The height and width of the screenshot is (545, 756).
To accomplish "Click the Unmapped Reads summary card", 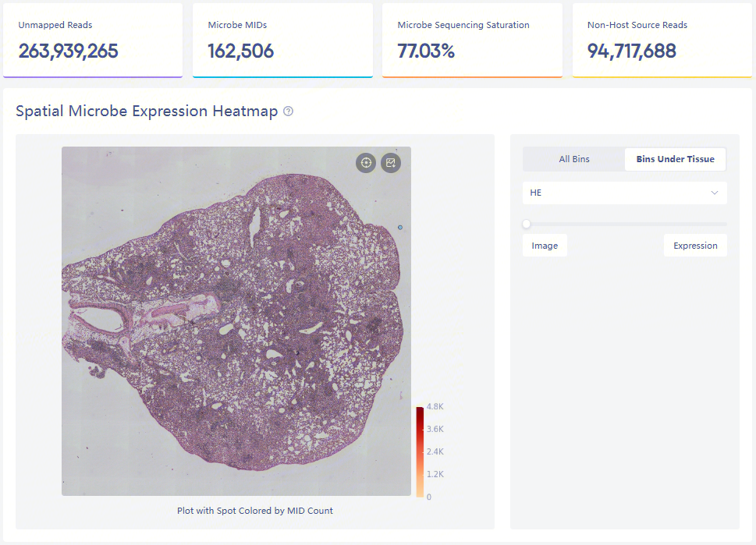I will (93, 41).
